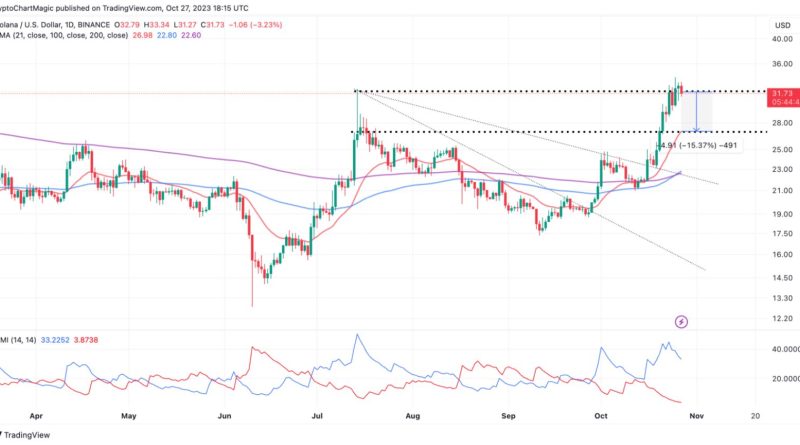The width and height of the screenshot is (800, 445).
Task: Click the red current price label 31.73
Action: (783, 93)
